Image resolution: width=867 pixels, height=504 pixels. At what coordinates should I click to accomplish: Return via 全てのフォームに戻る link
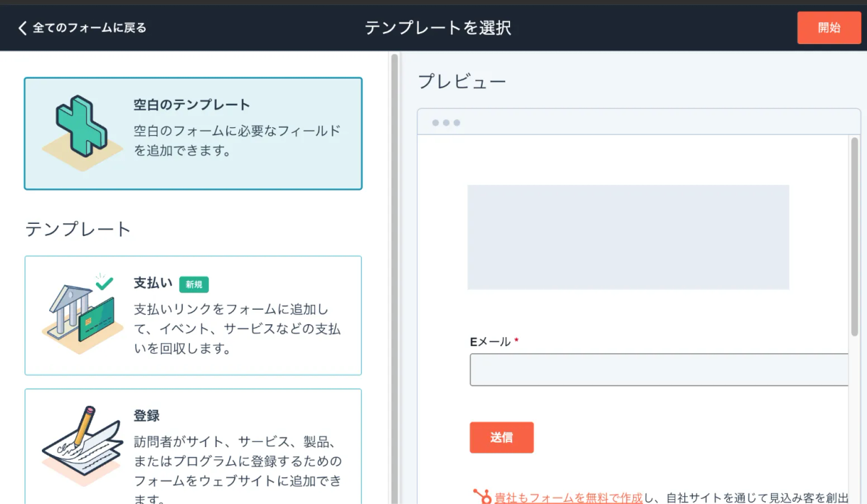point(90,28)
